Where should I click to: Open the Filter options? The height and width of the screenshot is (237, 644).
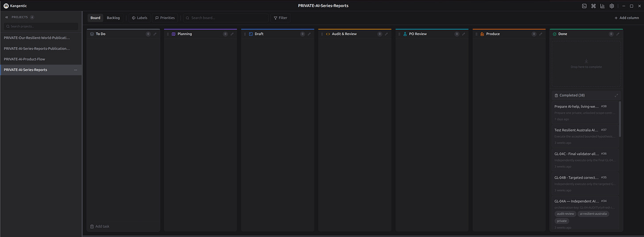point(280,18)
